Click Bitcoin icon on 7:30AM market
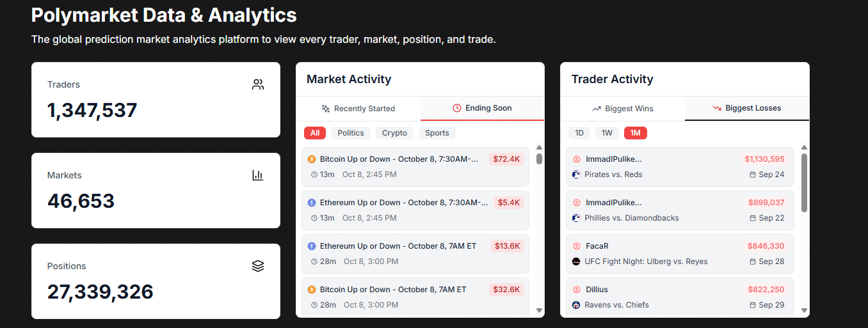The height and width of the screenshot is (328, 868). pyautogui.click(x=312, y=159)
